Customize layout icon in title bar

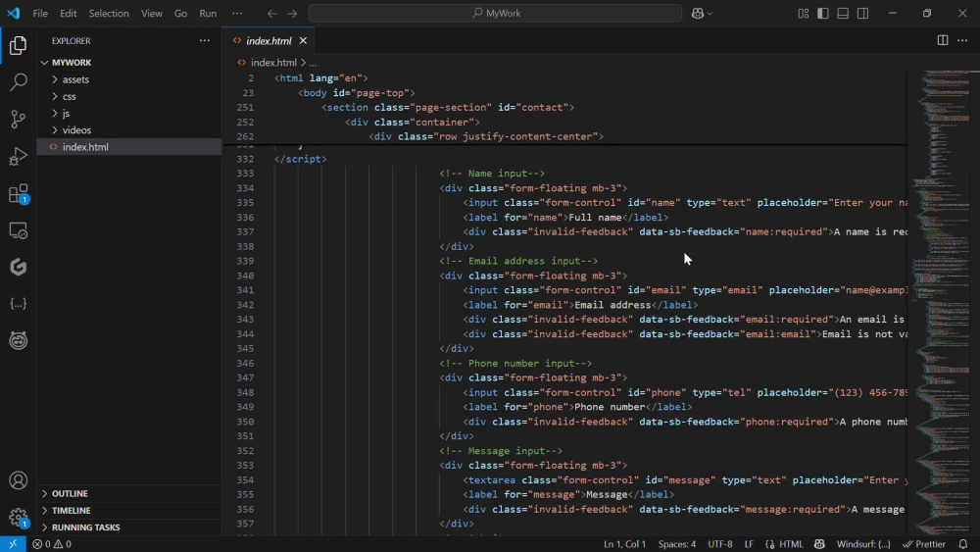pyautogui.click(x=804, y=13)
